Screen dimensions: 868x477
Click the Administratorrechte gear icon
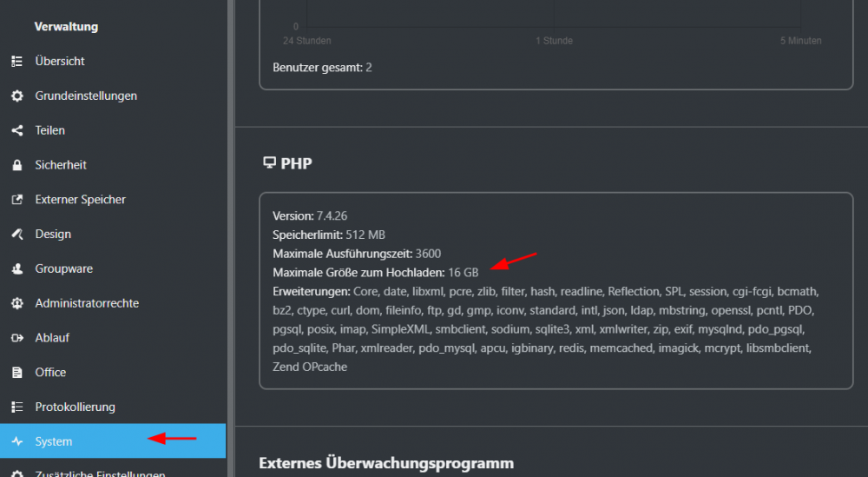[x=17, y=303]
